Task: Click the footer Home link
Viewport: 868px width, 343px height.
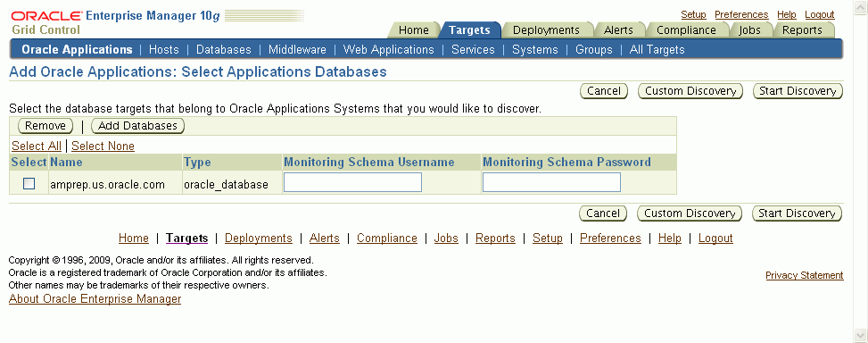Action: (134, 238)
